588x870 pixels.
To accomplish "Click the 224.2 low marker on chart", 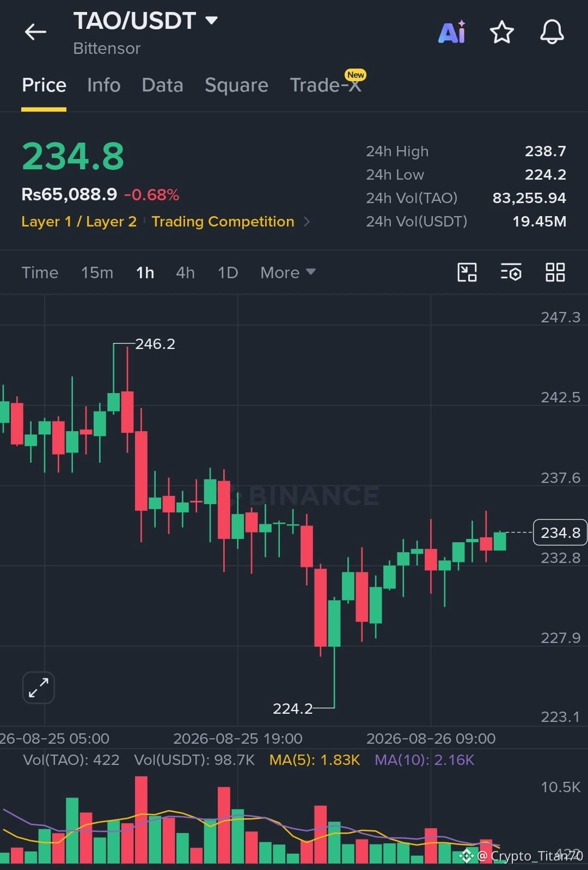I will [293, 708].
